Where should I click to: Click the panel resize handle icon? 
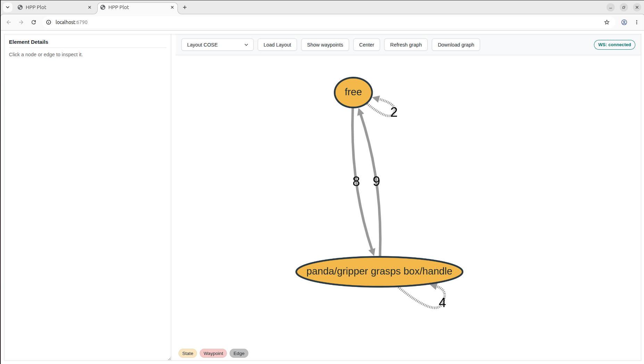[169, 359]
